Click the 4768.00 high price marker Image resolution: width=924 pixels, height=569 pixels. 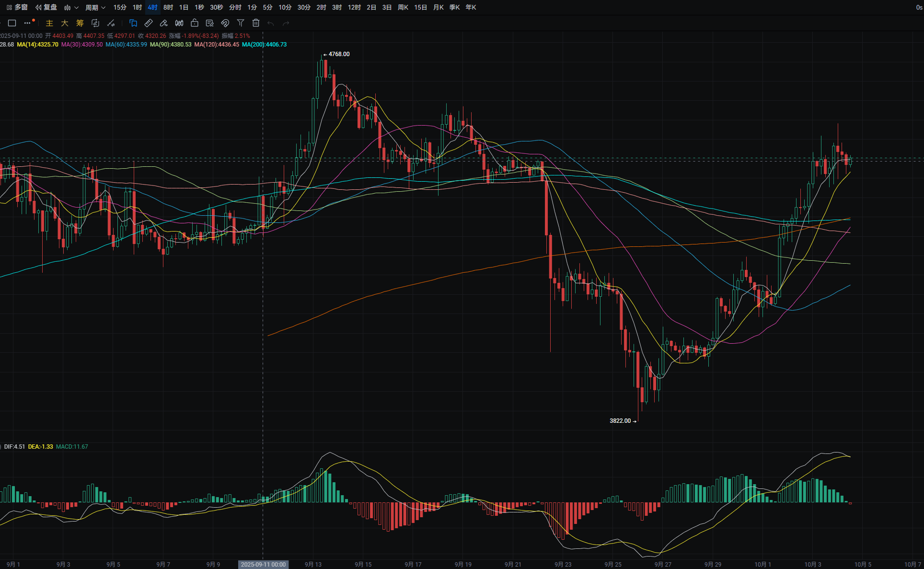pyautogui.click(x=338, y=54)
